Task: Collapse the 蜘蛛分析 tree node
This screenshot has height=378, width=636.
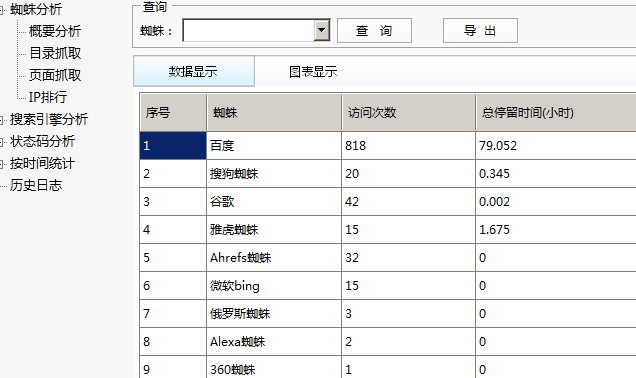Action: (1, 10)
